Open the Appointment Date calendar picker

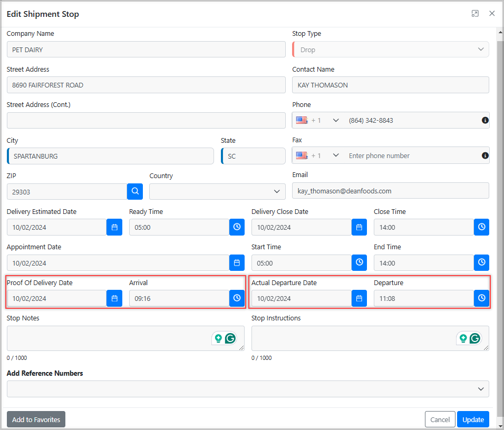[x=237, y=262]
